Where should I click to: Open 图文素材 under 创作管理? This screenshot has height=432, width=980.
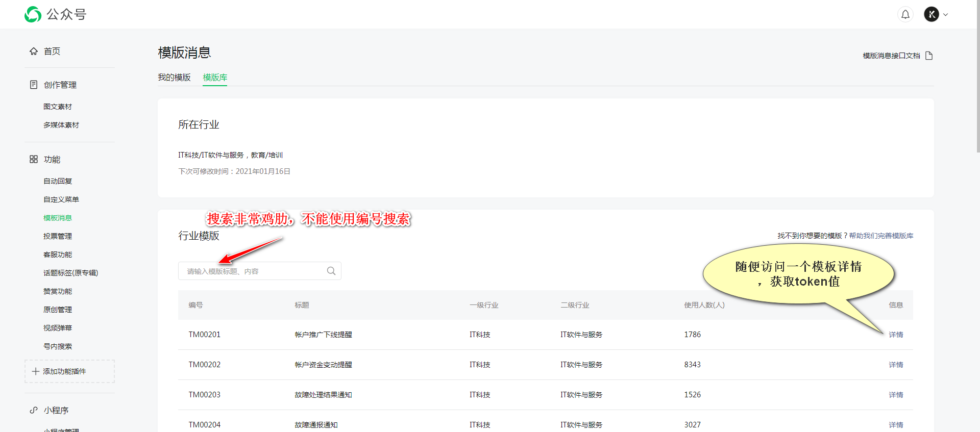[x=58, y=107]
